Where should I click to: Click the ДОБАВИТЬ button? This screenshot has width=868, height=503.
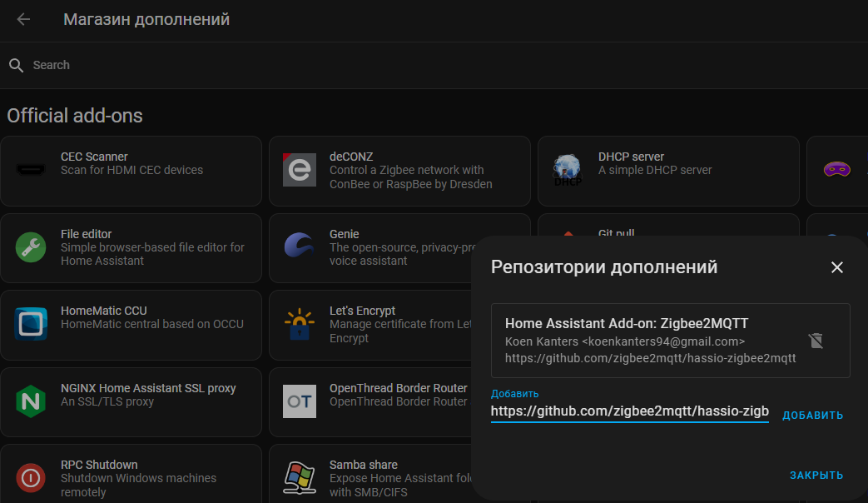(812, 416)
